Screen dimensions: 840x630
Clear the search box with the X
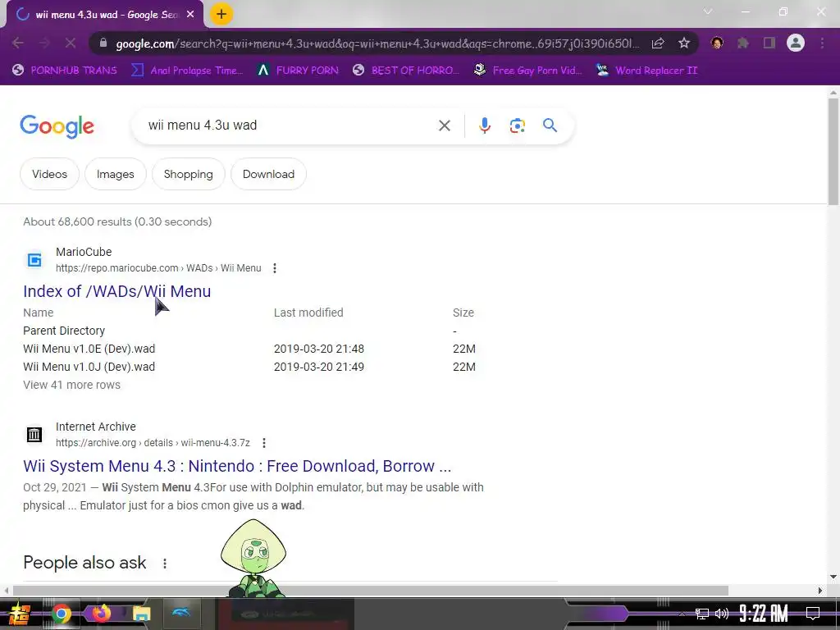[x=444, y=126]
